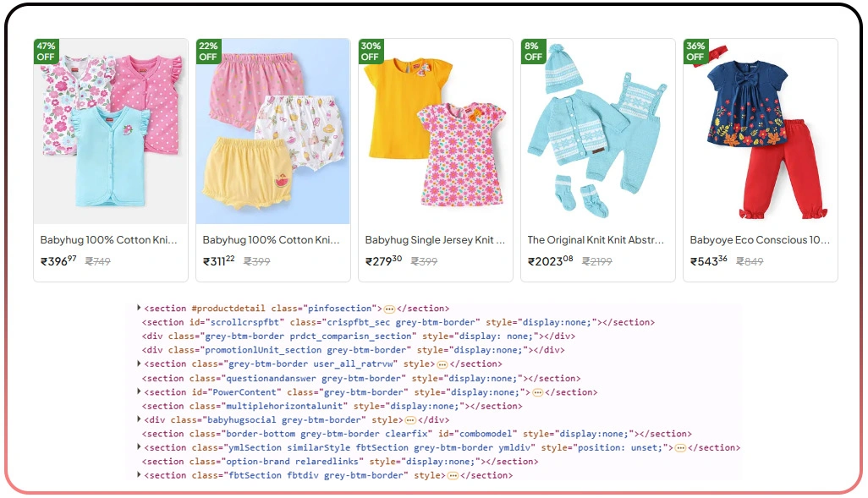This screenshot has height=498, width=868.
Task: Click the ellipsis icon inside the PowerContent section
Action: [539, 392]
